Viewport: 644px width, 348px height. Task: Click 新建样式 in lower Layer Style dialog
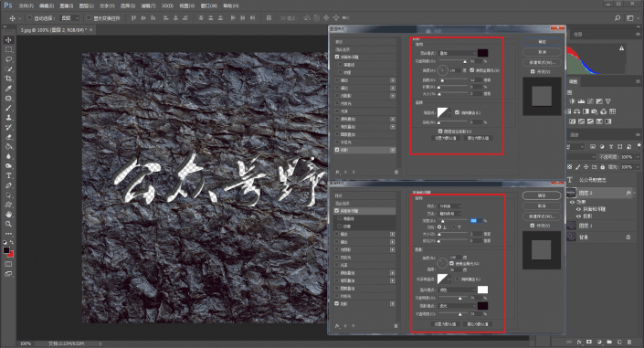542,216
